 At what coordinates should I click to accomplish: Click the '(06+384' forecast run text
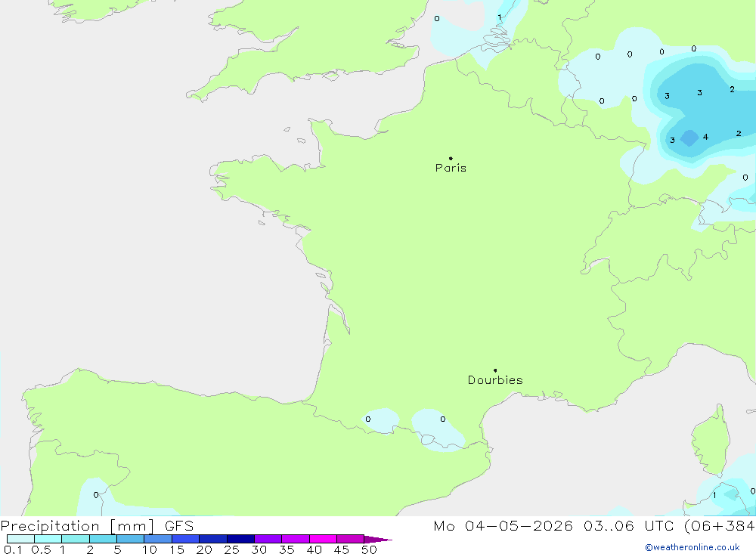(720, 526)
